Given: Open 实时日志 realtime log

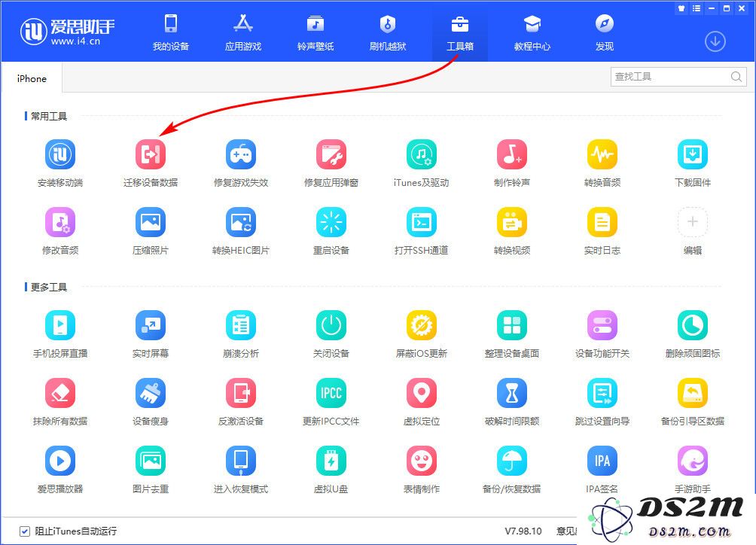Looking at the screenshot, I should point(602,222).
